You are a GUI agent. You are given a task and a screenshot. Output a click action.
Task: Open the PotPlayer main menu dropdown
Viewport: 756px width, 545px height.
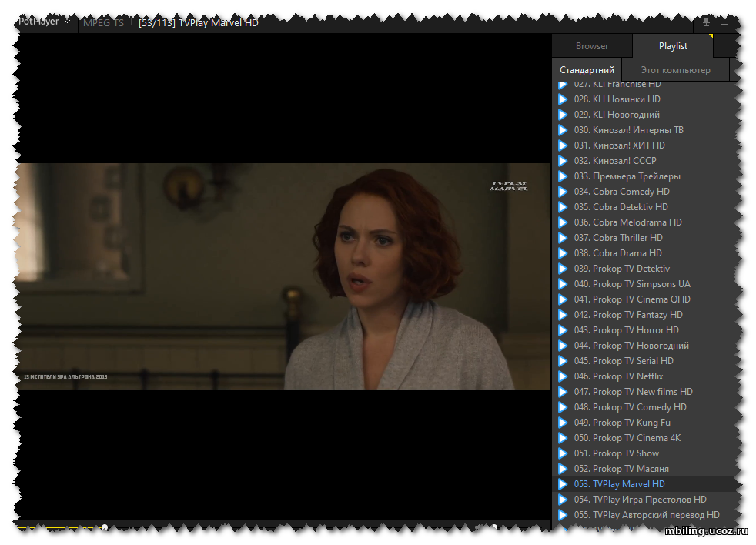click(x=45, y=22)
